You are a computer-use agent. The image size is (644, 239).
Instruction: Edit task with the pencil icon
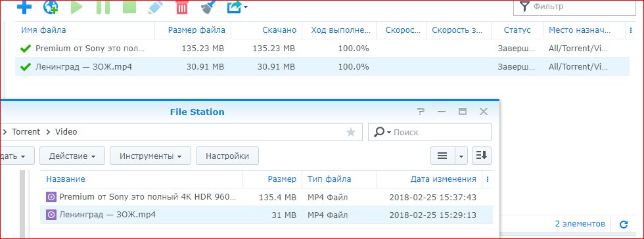(155, 7)
